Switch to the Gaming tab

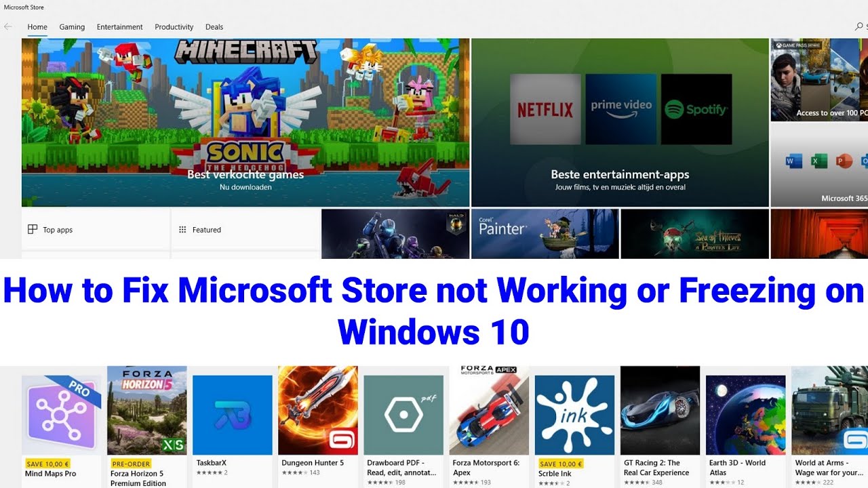point(72,27)
